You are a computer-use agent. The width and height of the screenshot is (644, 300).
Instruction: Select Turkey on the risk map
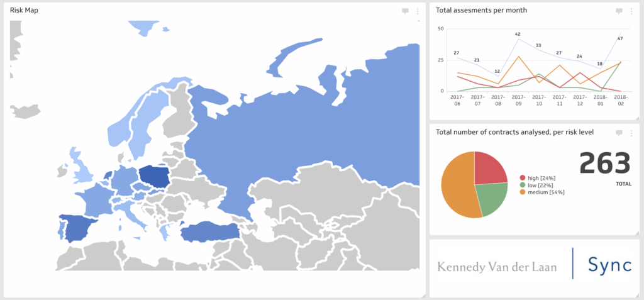pyautogui.click(x=208, y=233)
